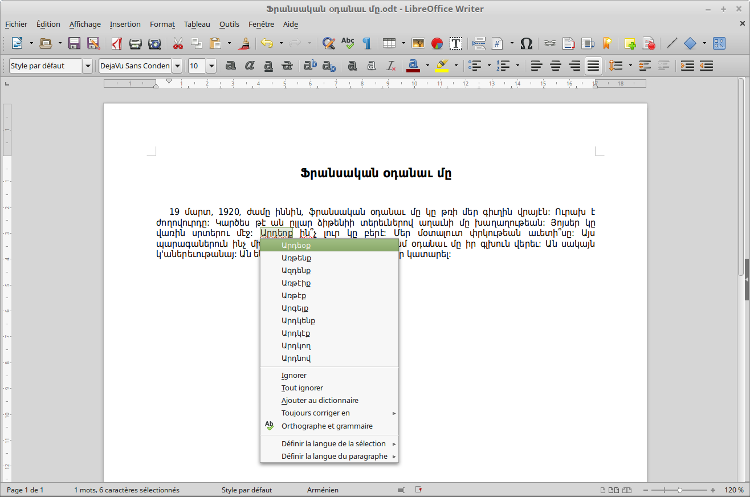Expand Définir la langue de la sélection submenu
This screenshot has width=750, height=497.
coord(329,443)
